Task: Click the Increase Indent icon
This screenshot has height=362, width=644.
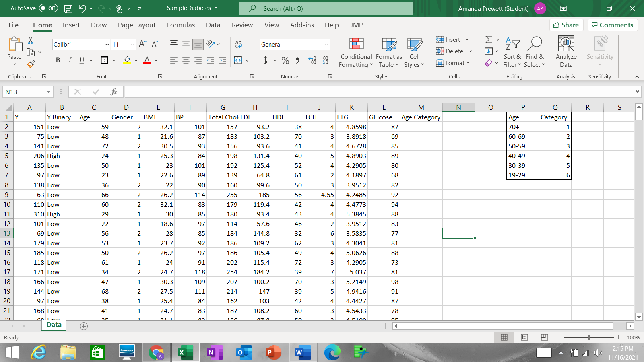Action: coord(223,60)
